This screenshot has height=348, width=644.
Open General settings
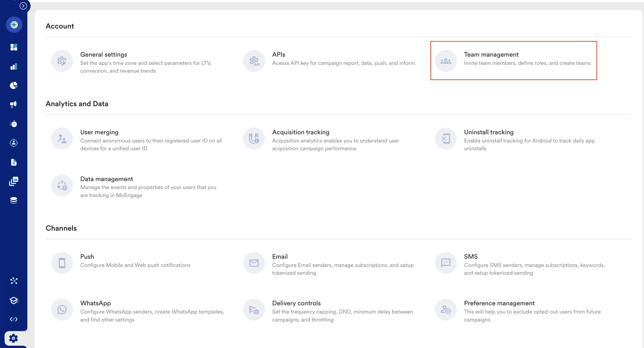(104, 55)
